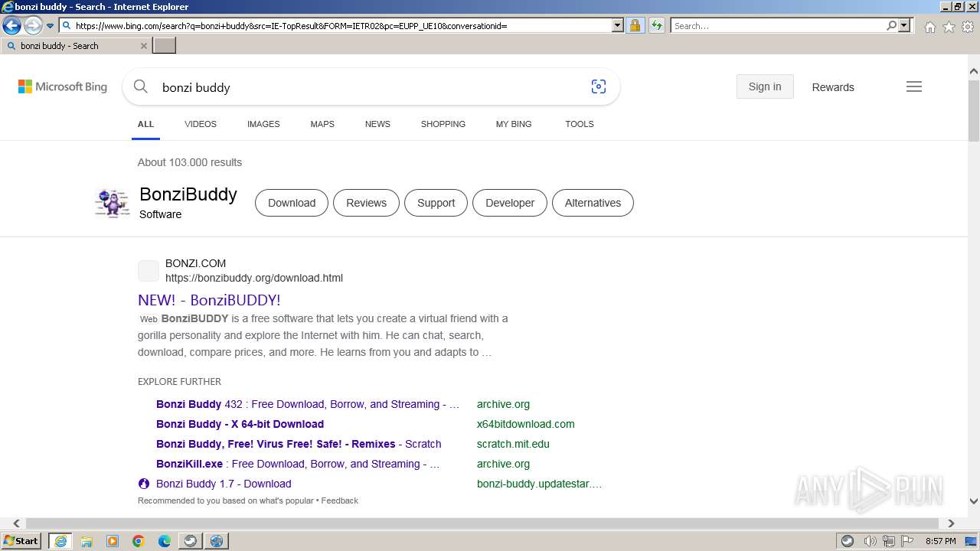
Task: Open Bing visual search camera icon
Action: (x=599, y=86)
